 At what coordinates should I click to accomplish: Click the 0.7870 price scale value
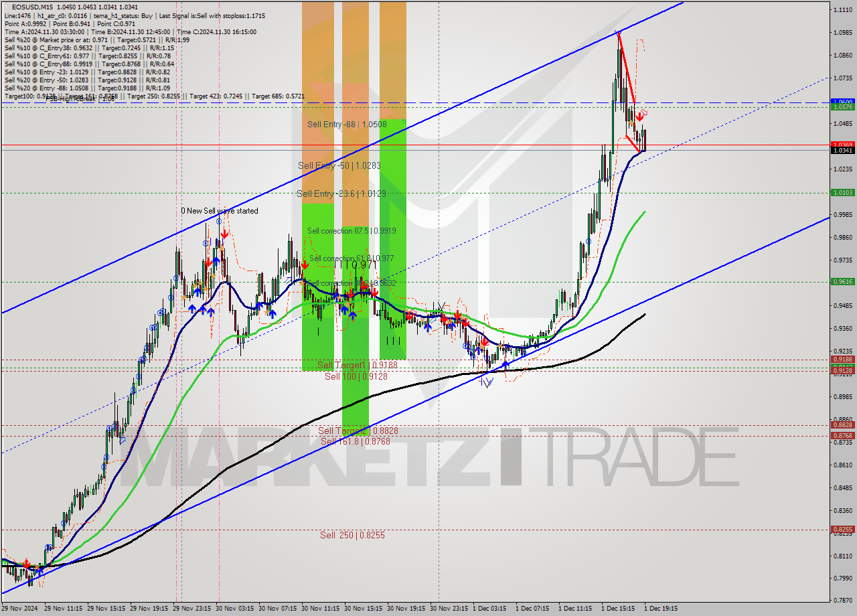point(842,601)
